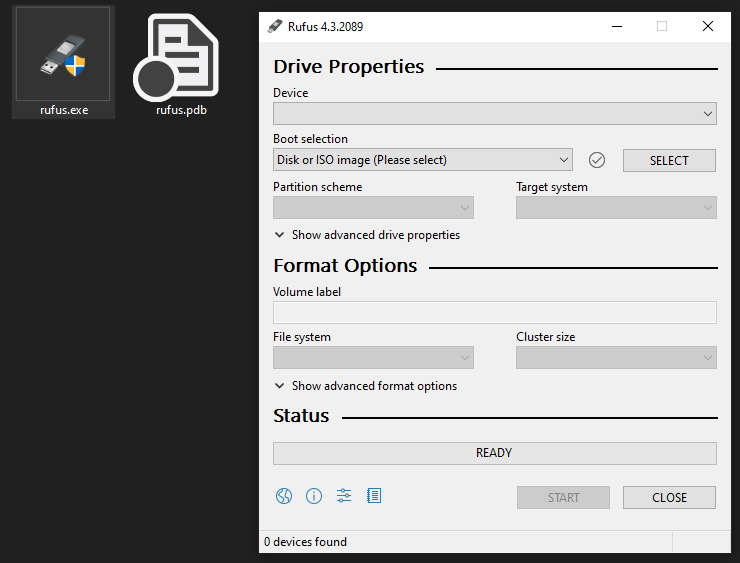Open application settings via the sliders icon

click(344, 496)
